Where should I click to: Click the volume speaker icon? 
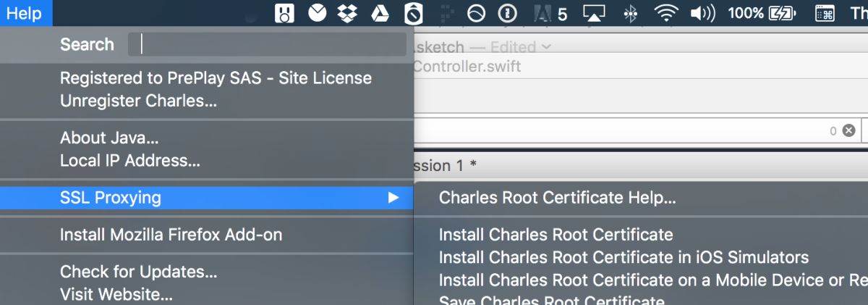[x=702, y=12]
